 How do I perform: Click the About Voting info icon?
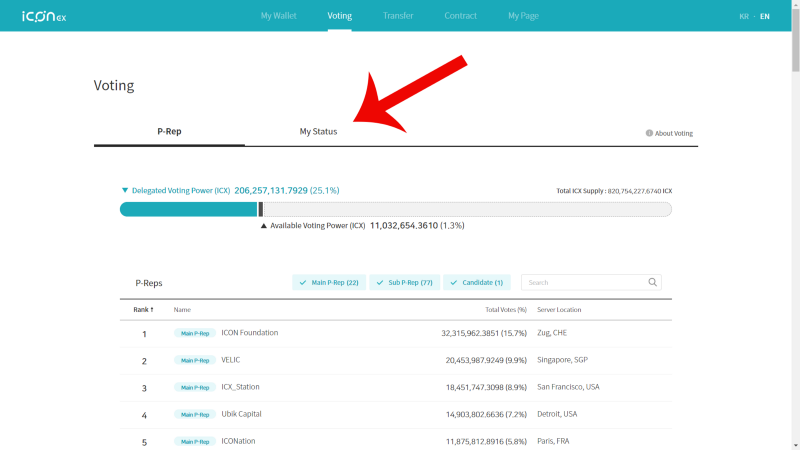pos(649,133)
